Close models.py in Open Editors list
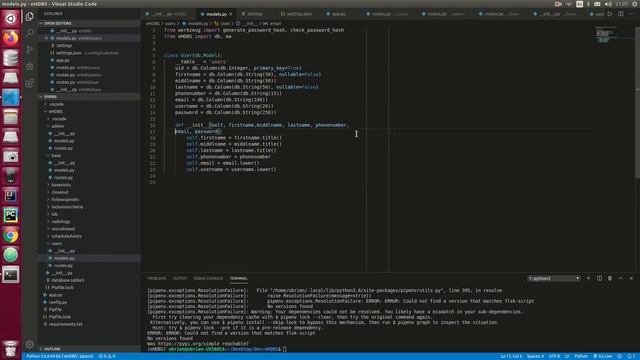Screen dimensions: 640x360 46,38
